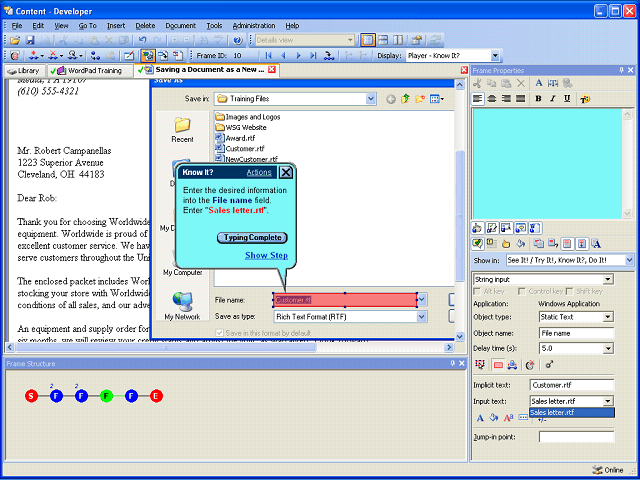Viewport: 640px width, 480px height.
Task: Click the horizontal scrollbar under the document
Action: pyautogui.click(x=231, y=347)
